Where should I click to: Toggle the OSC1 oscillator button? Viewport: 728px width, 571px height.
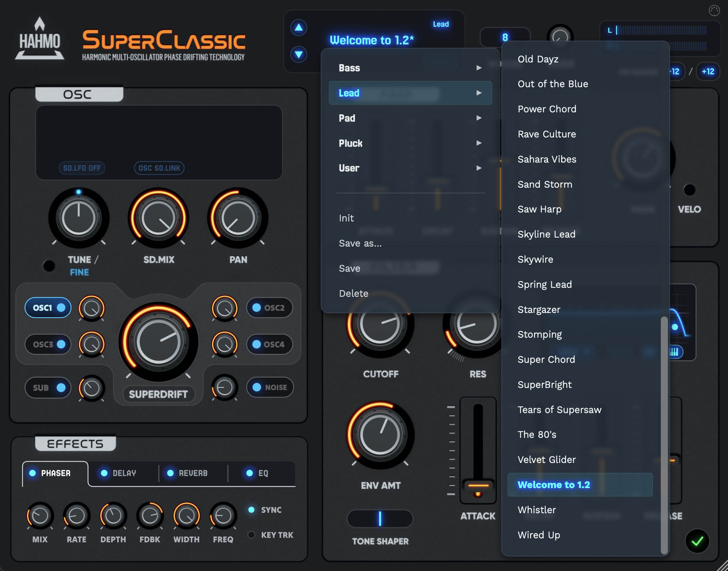pos(48,308)
